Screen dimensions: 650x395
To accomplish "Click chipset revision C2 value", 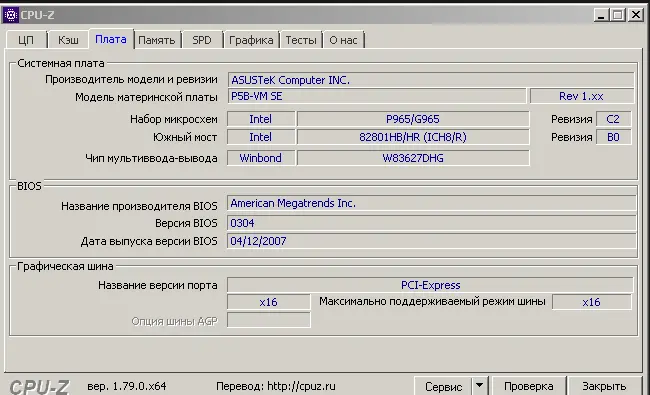I will (x=613, y=119).
